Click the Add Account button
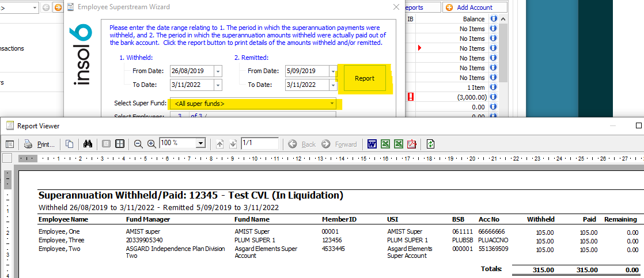Screen dimensions: 644x278 475,7
